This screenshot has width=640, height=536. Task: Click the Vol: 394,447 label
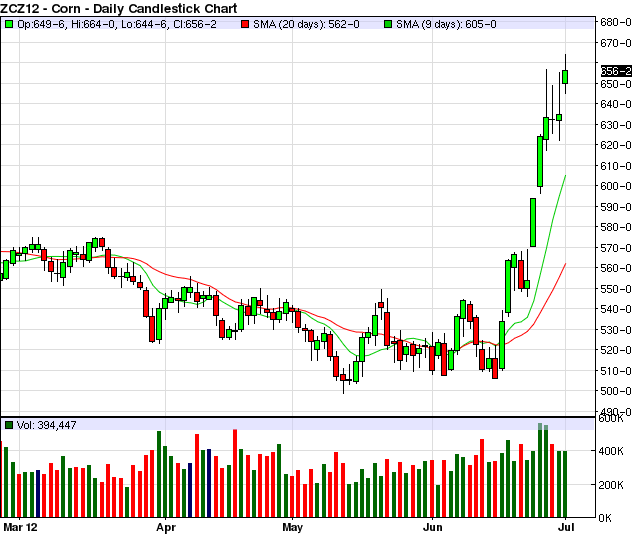pos(47,425)
